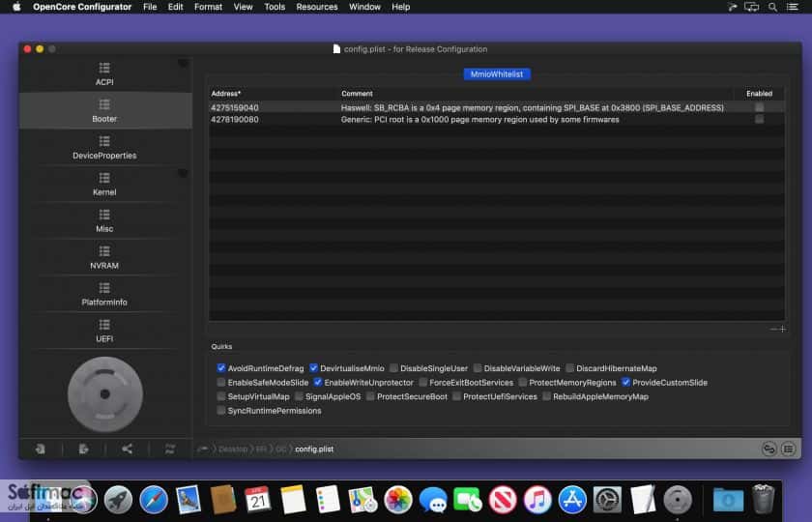
Task: Enable SignalAppleOS quirk
Action: [x=299, y=396]
